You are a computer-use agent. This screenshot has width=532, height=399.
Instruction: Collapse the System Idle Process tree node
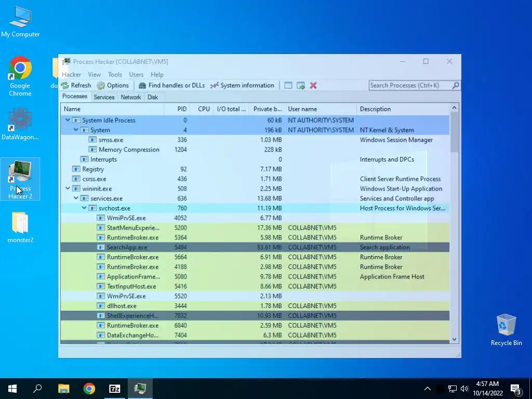pos(68,120)
